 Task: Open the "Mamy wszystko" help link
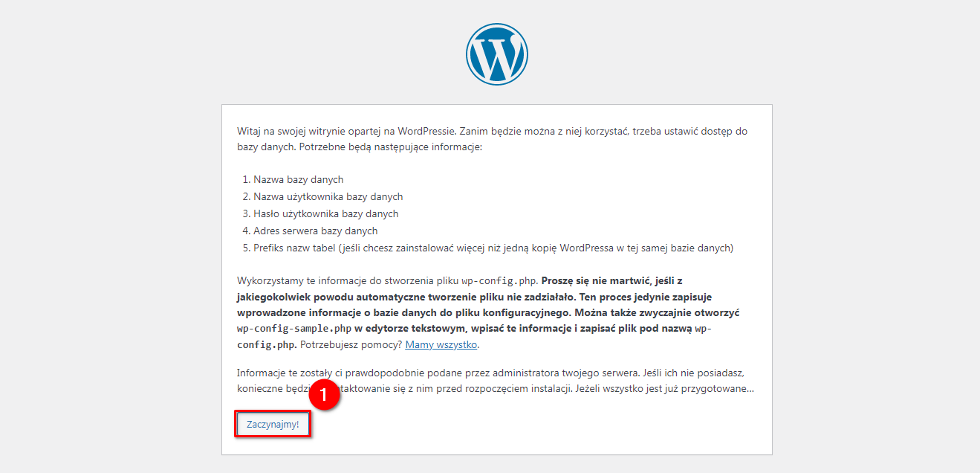click(441, 344)
